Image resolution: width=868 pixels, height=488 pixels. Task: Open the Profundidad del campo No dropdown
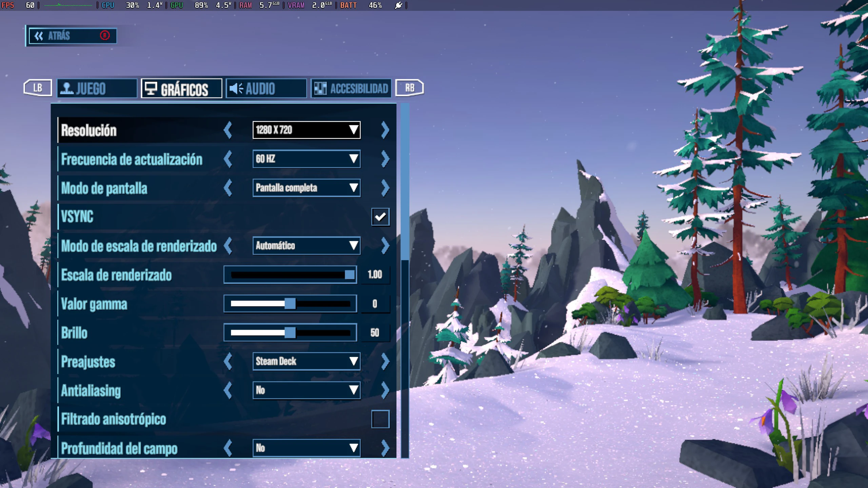[x=307, y=448]
